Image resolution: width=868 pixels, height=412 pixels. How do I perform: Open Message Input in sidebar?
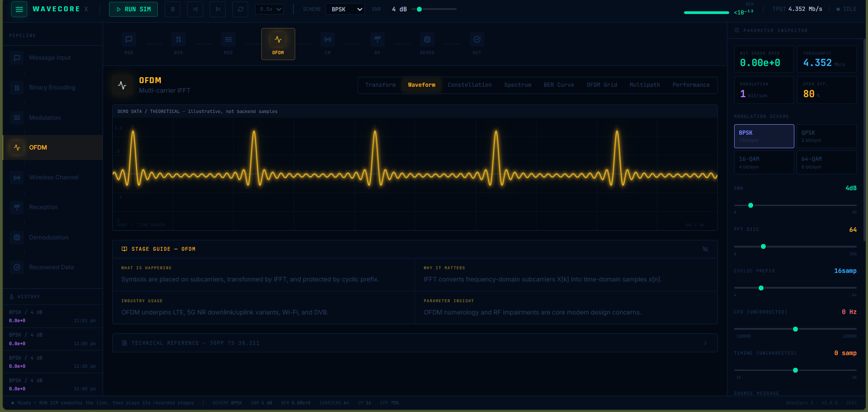[x=53, y=58]
